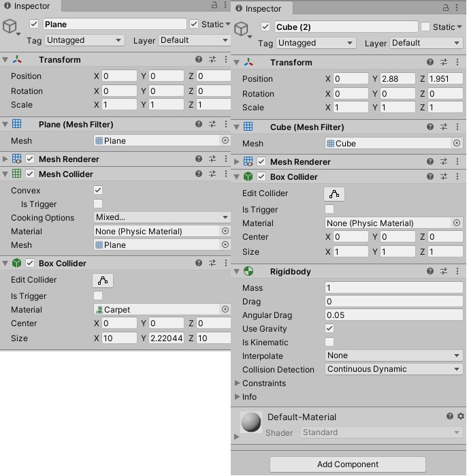
Task: Uncheck Use Gravity on Rigidbody
Action: pyautogui.click(x=329, y=328)
